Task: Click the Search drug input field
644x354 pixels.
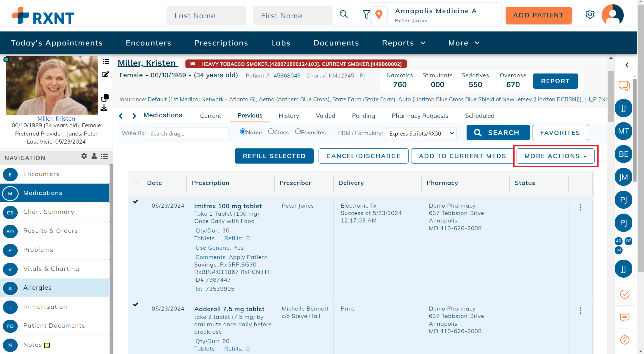Action: pyautogui.click(x=189, y=134)
